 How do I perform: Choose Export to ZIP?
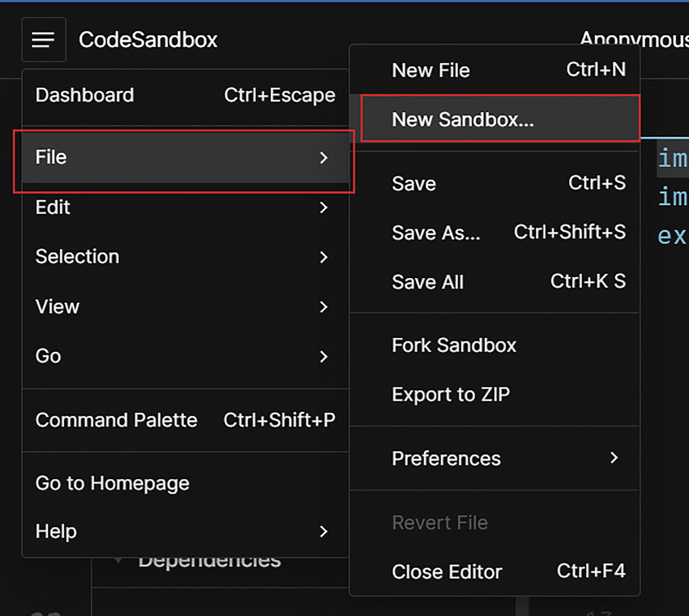[451, 394]
